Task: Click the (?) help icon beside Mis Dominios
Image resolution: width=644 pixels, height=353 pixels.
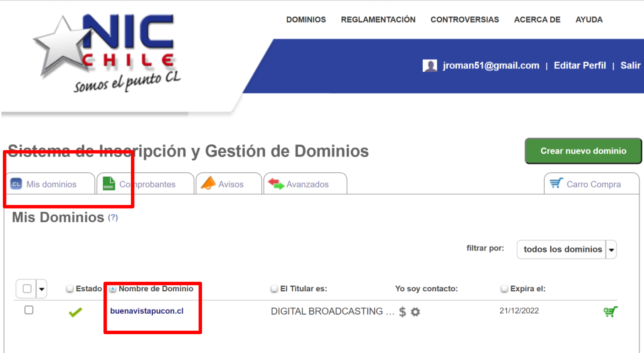Action: point(113,218)
